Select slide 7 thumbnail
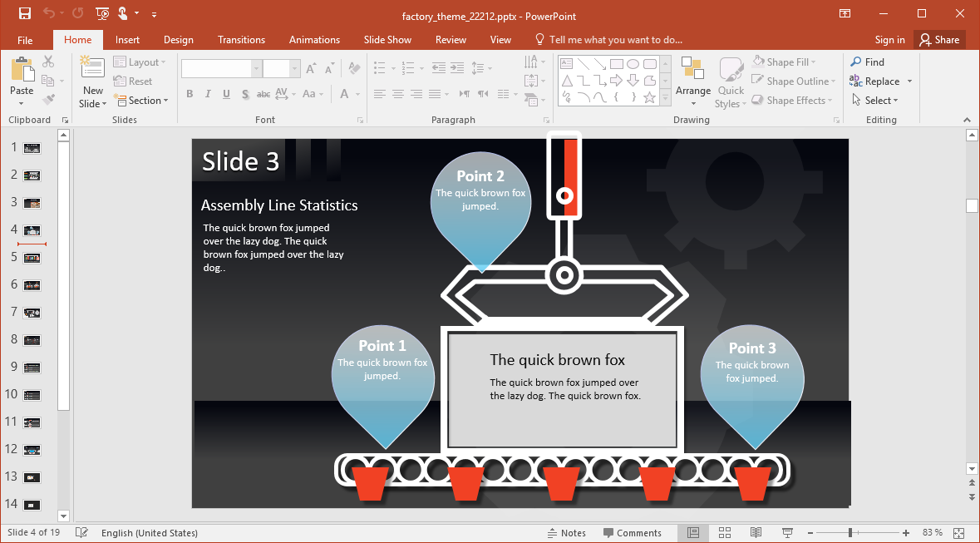Viewport: 980px width, 543px height. tap(32, 313)
